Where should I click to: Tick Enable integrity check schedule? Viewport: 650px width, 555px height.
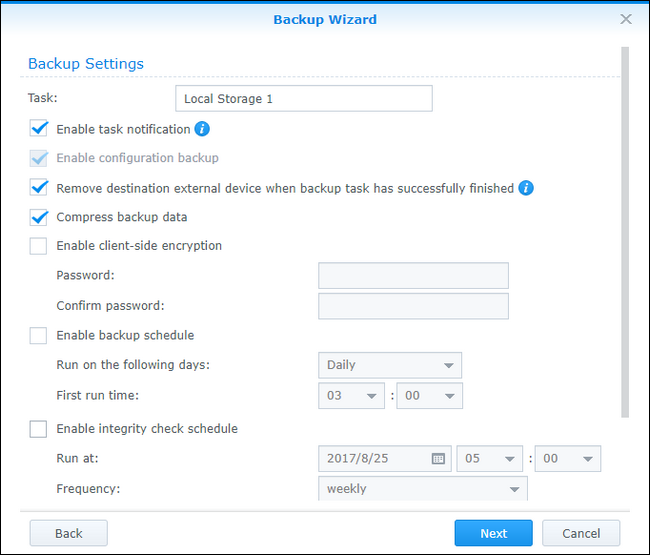pos(39,429)
